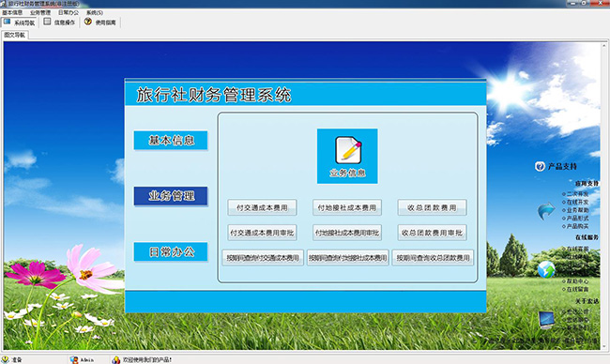Screen dimensions: 610x364
Task: Click the 付交通成本费用审批 button
Action: 262,233
